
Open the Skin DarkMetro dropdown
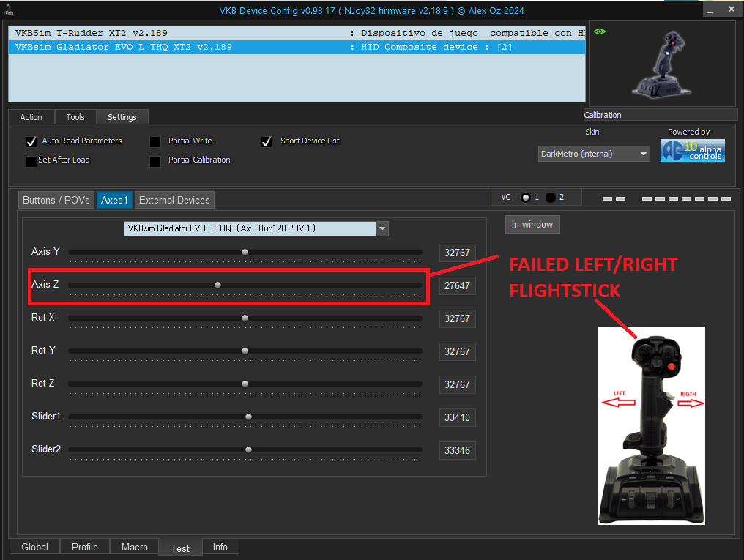click(594, 154)
